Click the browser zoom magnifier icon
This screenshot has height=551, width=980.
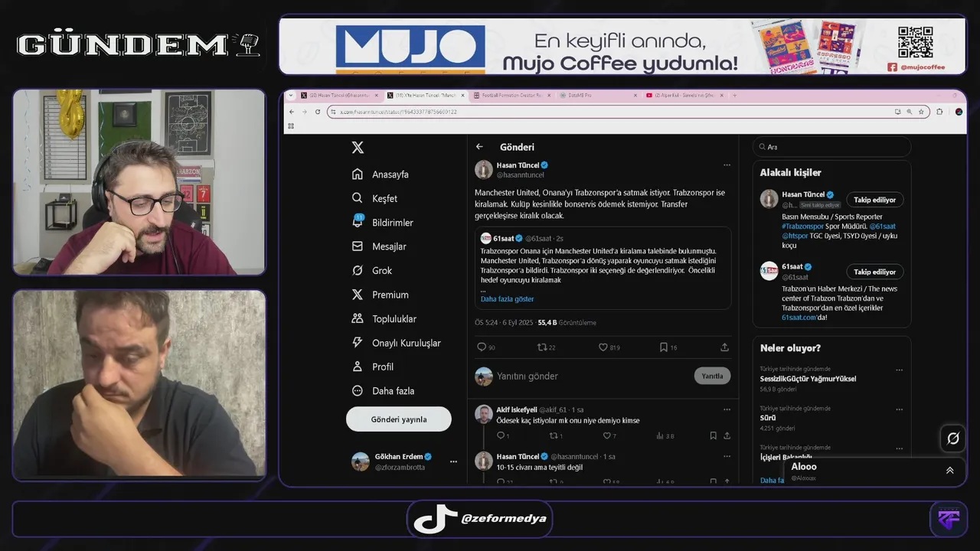pos(909,112)
